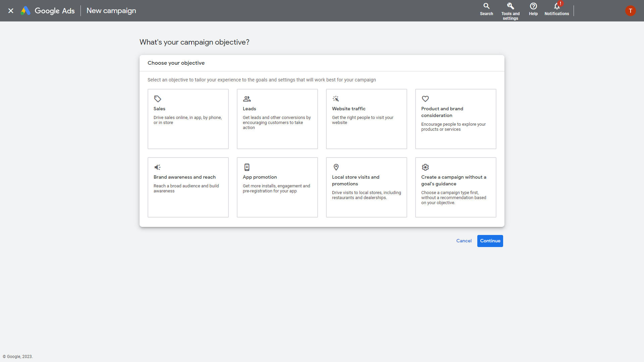Image resolution: width=644 pixels, height=362 pixels.
Task: Click Continue button to proceed
Action: pyautogui.click(x=490, y=240)
